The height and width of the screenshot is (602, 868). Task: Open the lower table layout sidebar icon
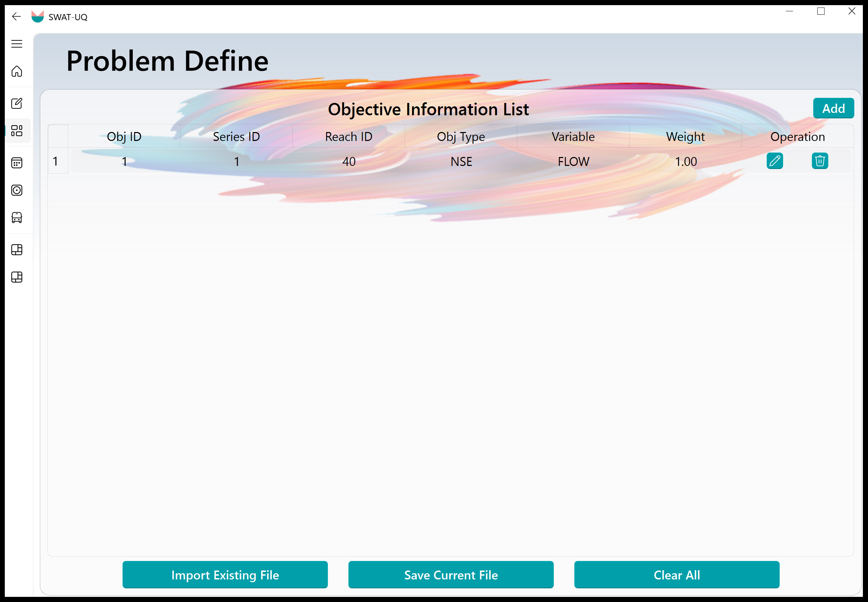pos(17,277)
